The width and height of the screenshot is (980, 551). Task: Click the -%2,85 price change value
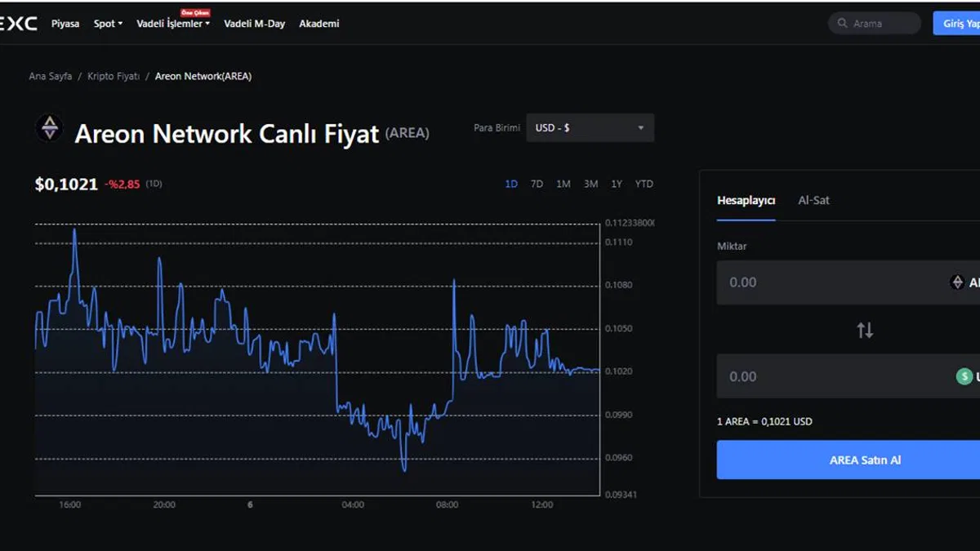pyautogui.click(x=122, y=184)
